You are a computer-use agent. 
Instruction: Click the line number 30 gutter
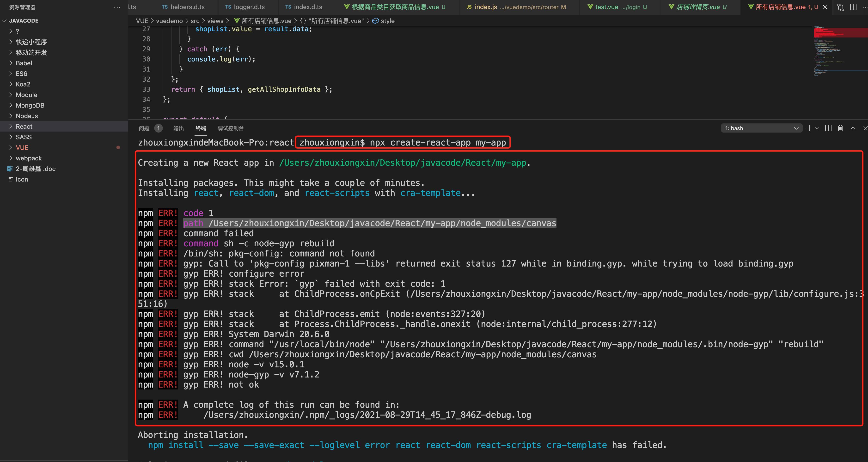[146, 59]
